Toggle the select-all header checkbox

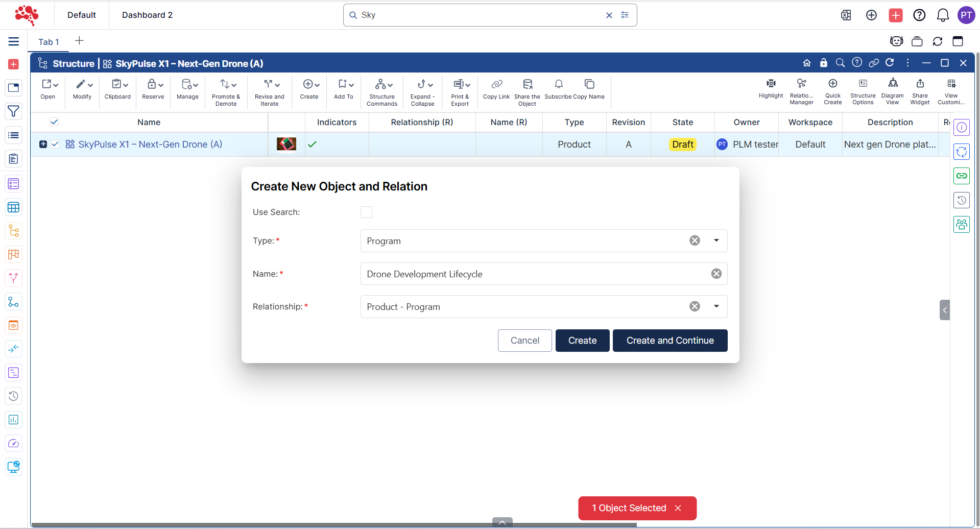[x=54, y=122]
